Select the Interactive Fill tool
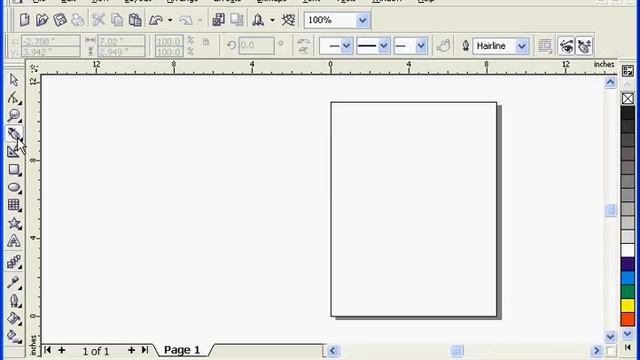640x360 pixels. coord(14,336)
